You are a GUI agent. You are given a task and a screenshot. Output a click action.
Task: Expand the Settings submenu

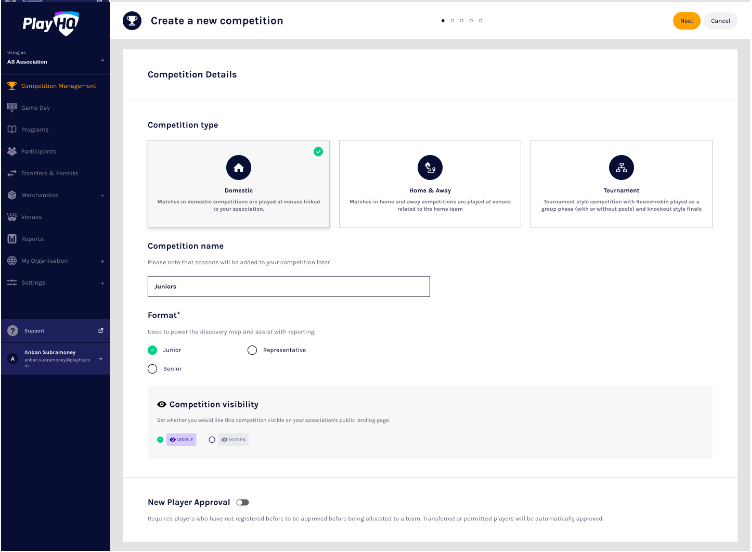coord(102,283)
